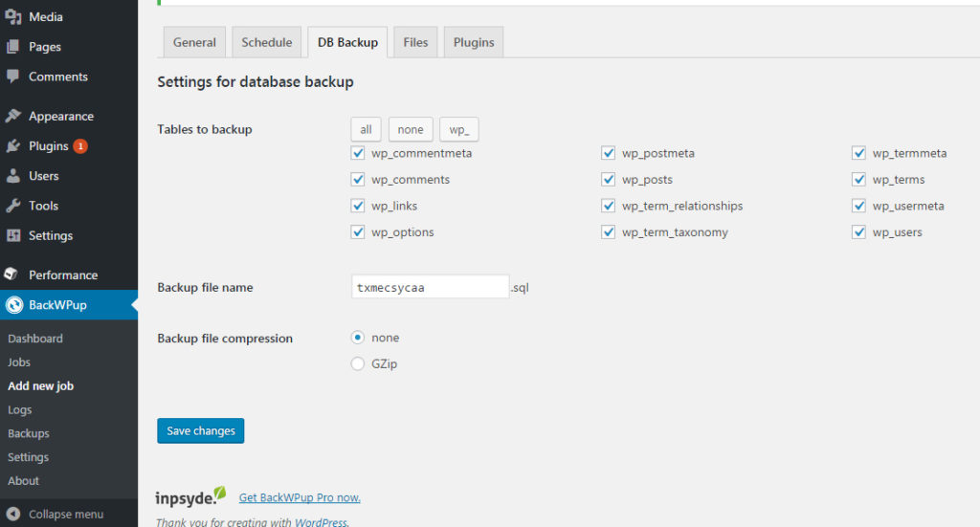Open the Files tab
This screenshot has width=980, height=527.
[415, 42]
